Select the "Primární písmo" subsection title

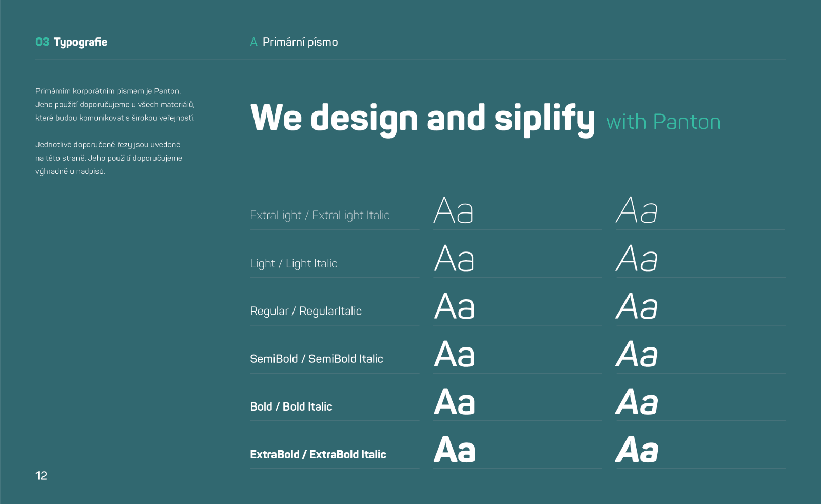point(300,42)
